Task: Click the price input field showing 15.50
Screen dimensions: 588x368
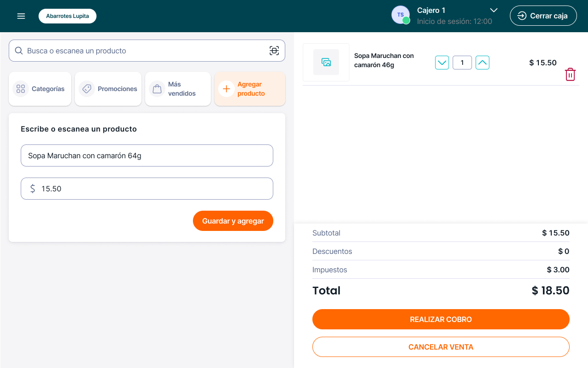Action: [x=147, y=189]
